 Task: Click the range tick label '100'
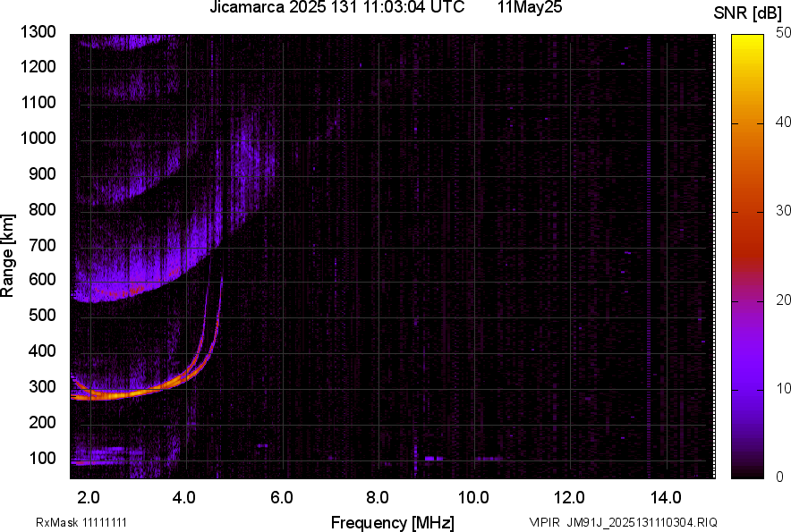[x=42, y=458]
